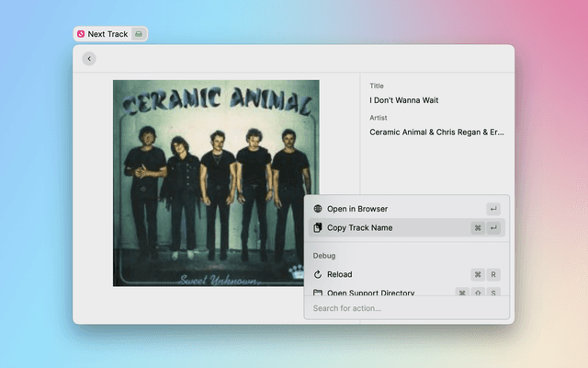Click the green drive icon next to Next Track
588x368 pixels.
[138, 34]
